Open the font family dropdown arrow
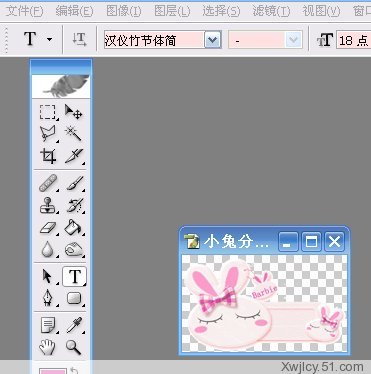The height and width of the screenshot is (374, 371). click(x=213, y=40)
